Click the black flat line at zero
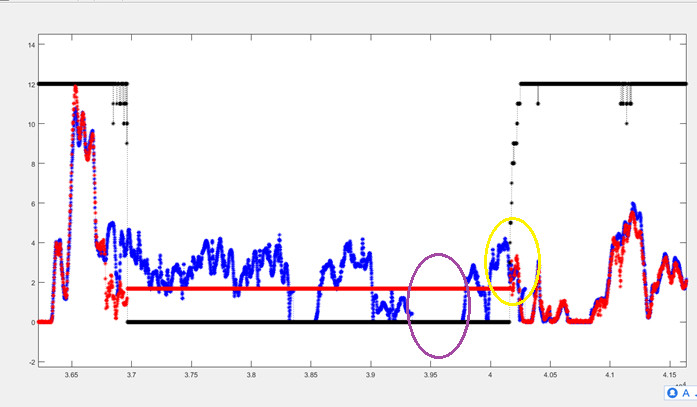Screen dimensions: 697x407 click(250, 322)
